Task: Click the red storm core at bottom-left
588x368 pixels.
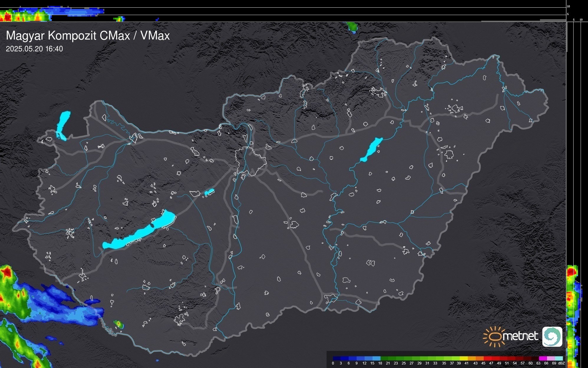Action: (x=6, y=273)
